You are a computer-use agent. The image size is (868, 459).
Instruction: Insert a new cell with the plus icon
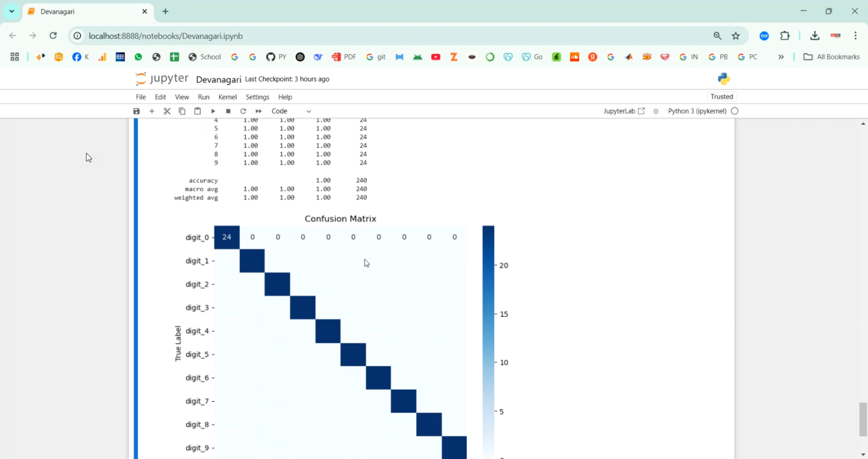pyautogui.click(x=152, y=111)
